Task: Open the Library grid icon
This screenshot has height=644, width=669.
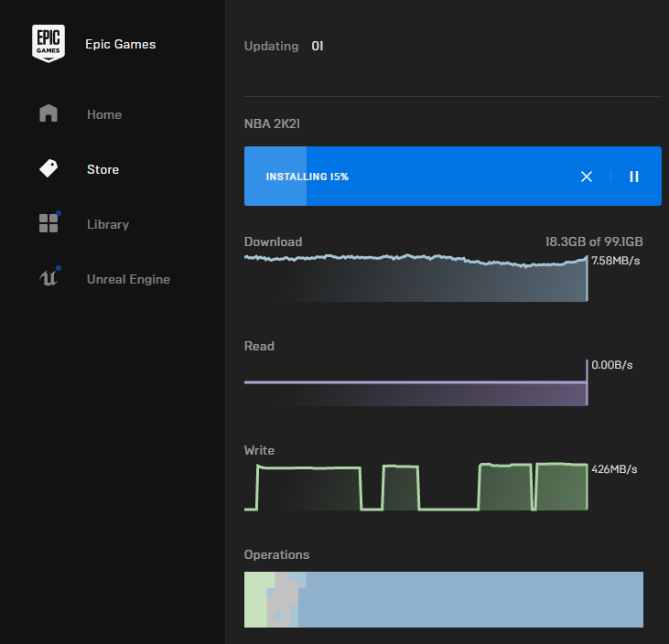Action: click(49, 223)
